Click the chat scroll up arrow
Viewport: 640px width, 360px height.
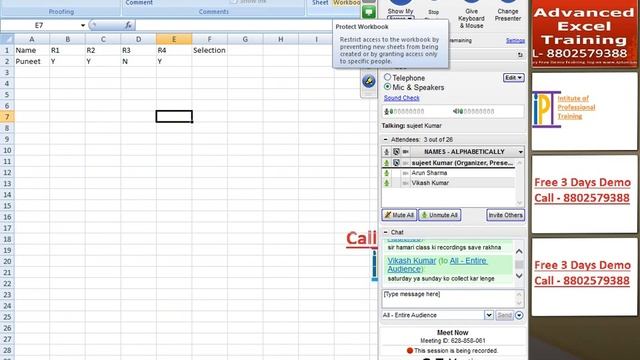tap(519, 251)
